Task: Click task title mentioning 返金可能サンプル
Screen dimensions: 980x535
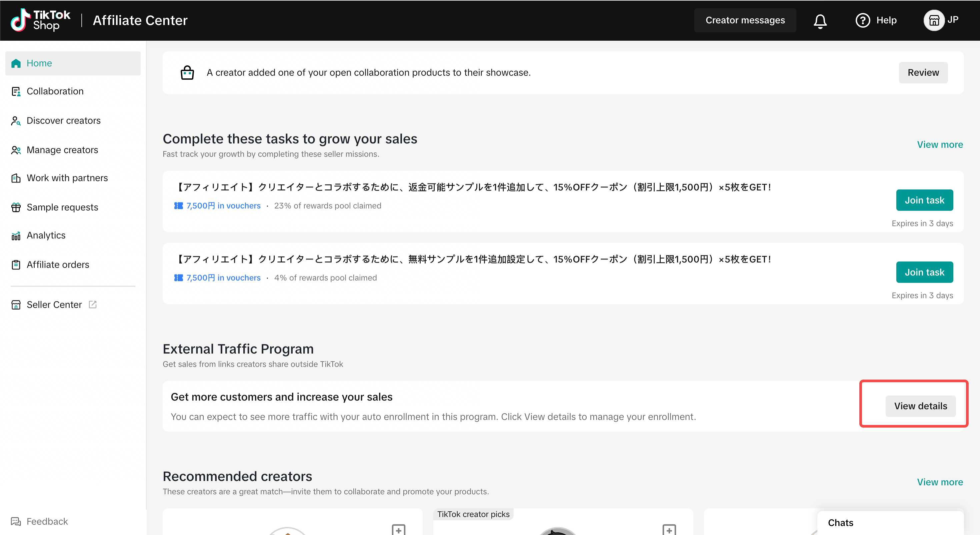Action: [x=473, y=187]
